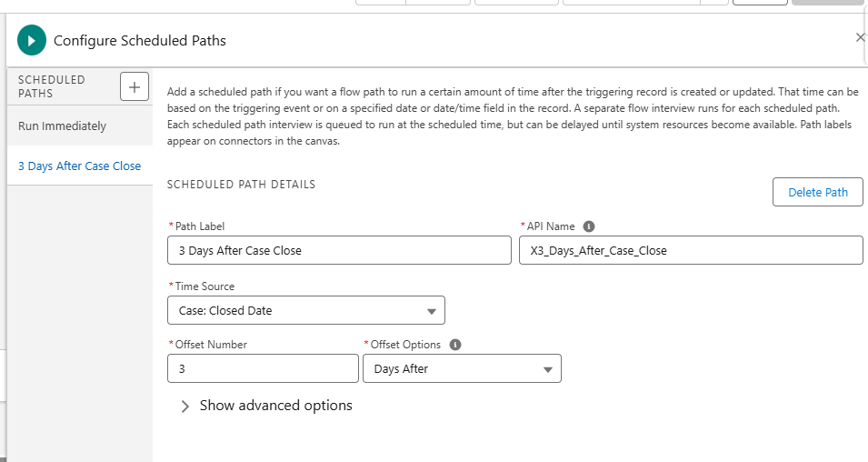The height and width of the screenshot is (462, 868).
Task: Click the Path Label field label
Action: [201, 226]
